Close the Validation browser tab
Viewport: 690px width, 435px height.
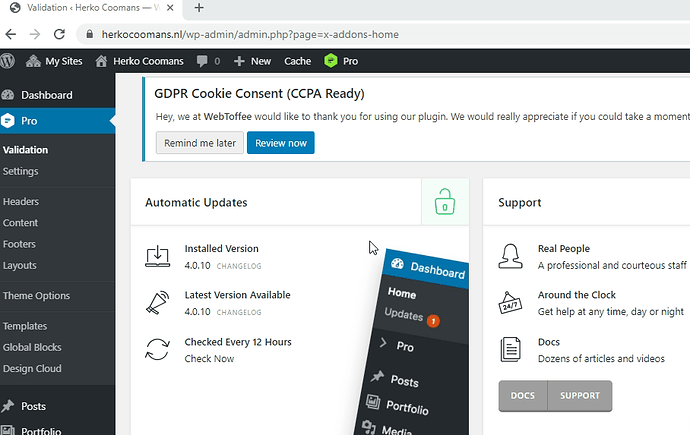170,8
